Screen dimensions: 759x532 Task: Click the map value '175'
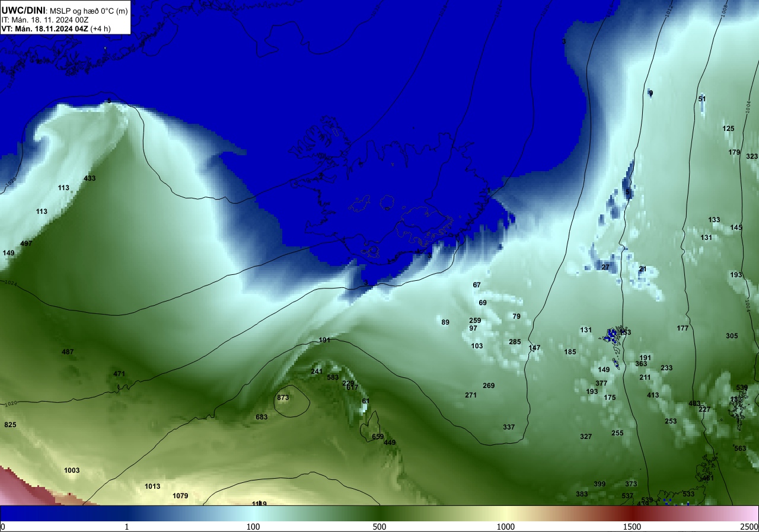[x=610, y=398]
